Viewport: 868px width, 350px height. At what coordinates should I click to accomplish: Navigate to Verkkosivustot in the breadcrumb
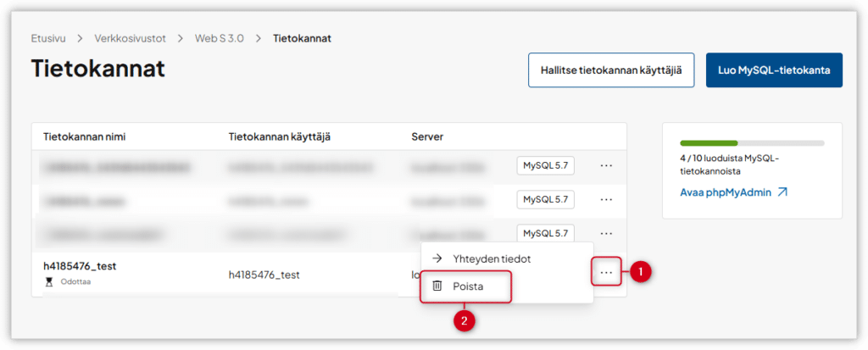coord(129,38)
